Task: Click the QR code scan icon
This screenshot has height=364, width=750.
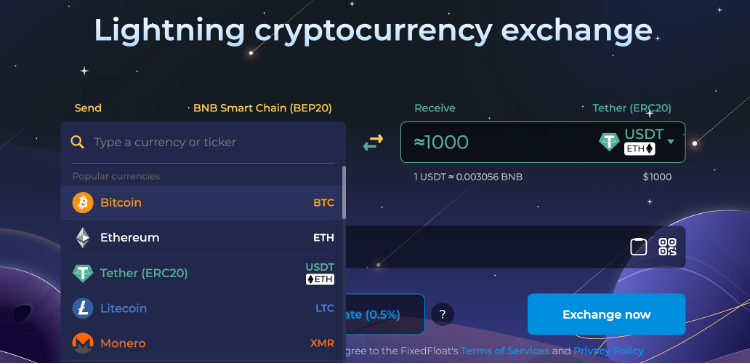Action: coord(667,247)
